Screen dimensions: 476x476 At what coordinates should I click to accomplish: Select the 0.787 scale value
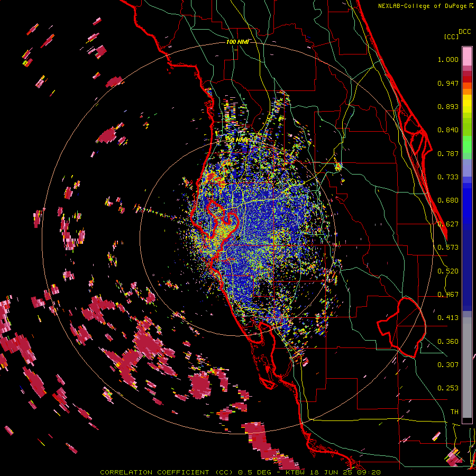coord(448,153)
